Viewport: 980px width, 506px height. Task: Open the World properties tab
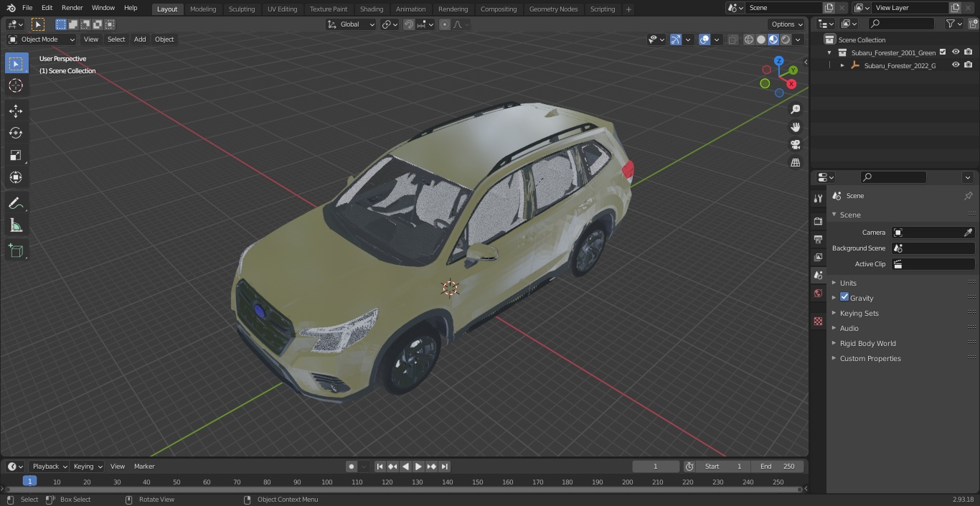(x=818, y=294)
